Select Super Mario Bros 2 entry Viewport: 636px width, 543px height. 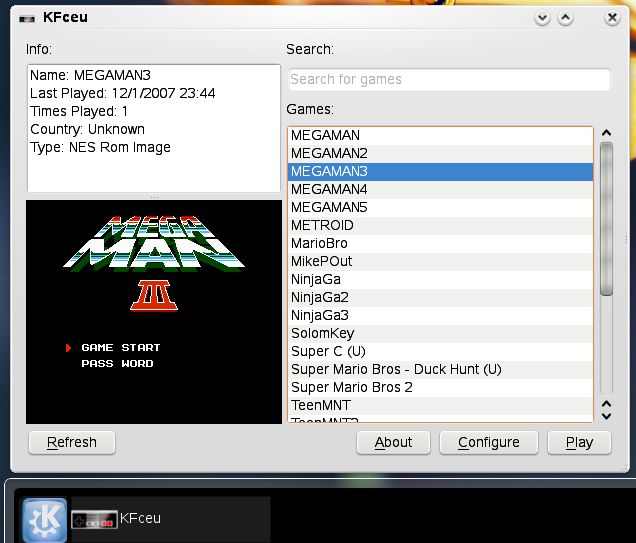[x=440, y=388]
